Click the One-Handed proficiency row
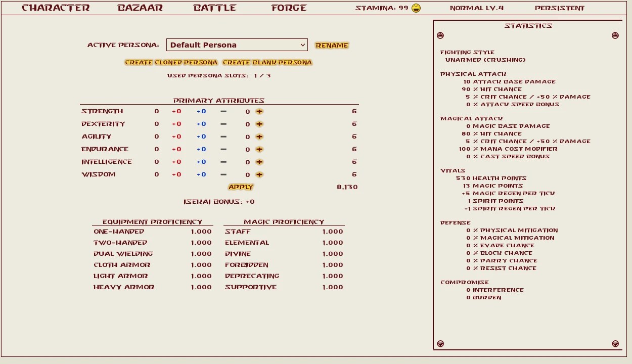The height and width of the screenshot is (364, 632). tap(153, 232)
